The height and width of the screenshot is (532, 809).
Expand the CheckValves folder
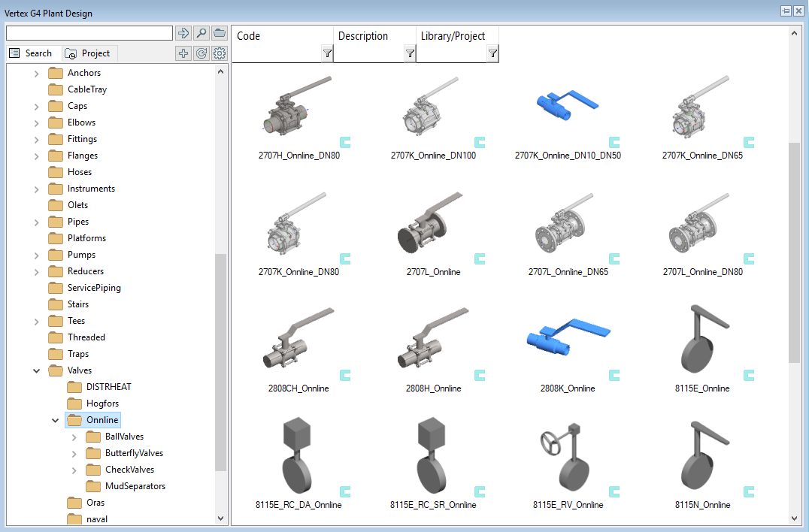[x=74, y=470]
